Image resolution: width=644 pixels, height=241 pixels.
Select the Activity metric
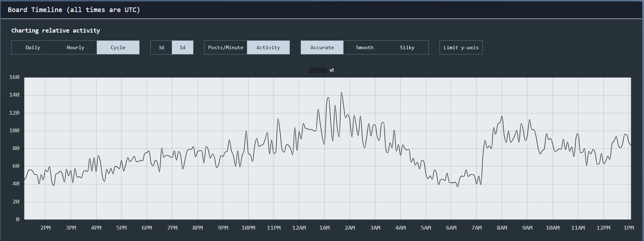[268, 47]
